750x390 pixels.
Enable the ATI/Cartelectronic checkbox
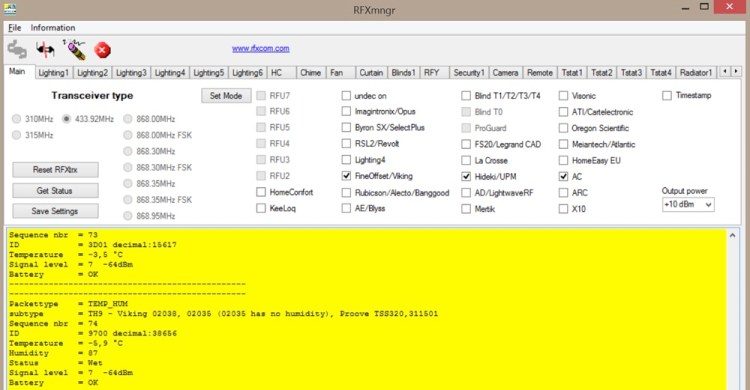(563, 112)
